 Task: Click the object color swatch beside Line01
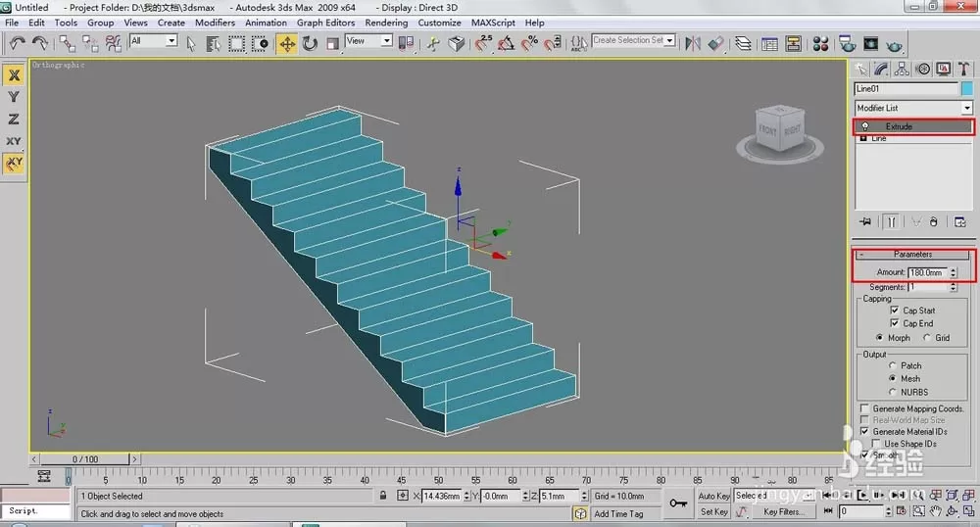tap(967, 89)
